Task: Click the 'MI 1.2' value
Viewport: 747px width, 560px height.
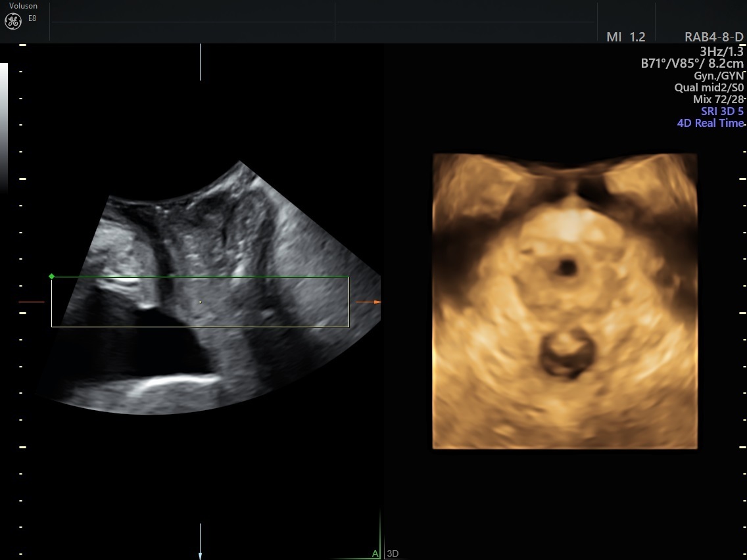Action: pos(625,37)
